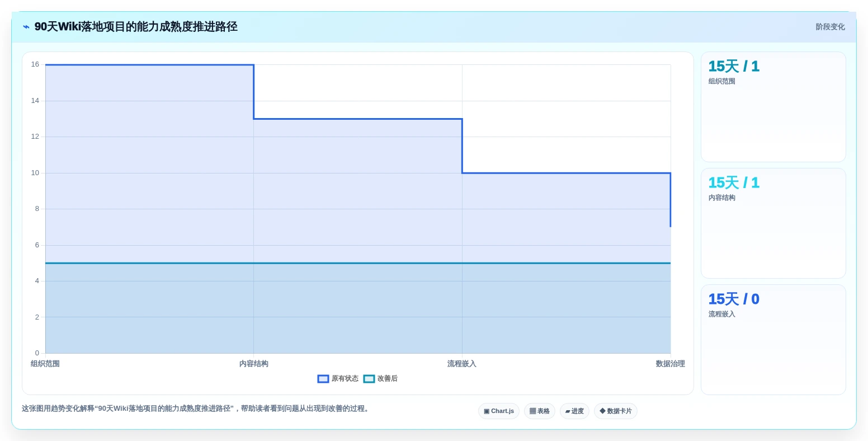Click x-axis label 内容结构

click(254, 364)
